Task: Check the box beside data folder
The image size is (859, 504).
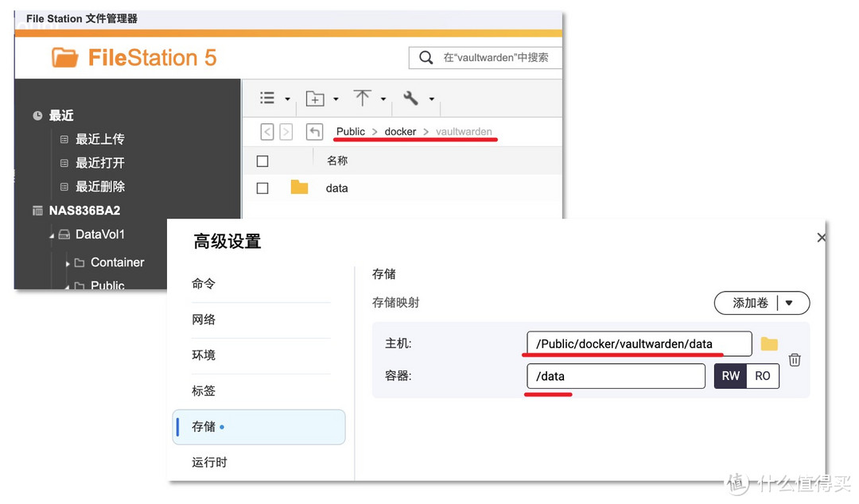Action: coord(262,188)
